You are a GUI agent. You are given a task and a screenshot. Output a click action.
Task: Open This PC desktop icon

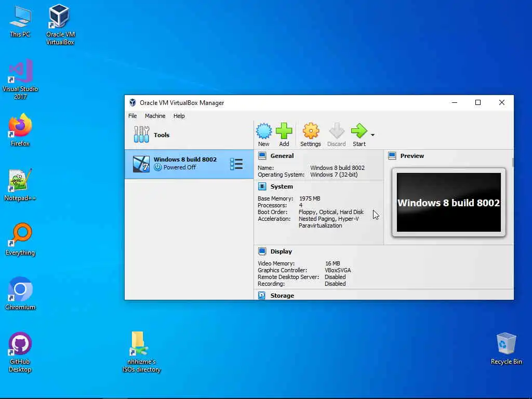point(20,22)
